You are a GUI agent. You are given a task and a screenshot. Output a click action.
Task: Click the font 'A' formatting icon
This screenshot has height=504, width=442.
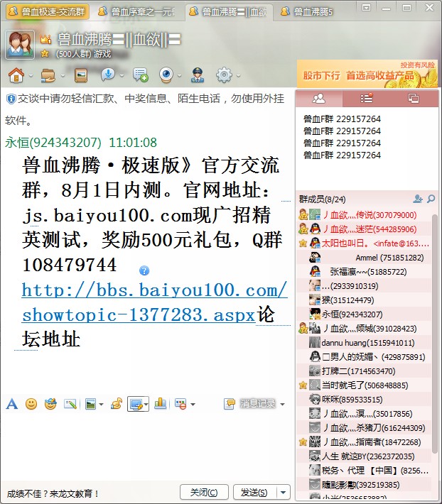click(x=11, y=404)
